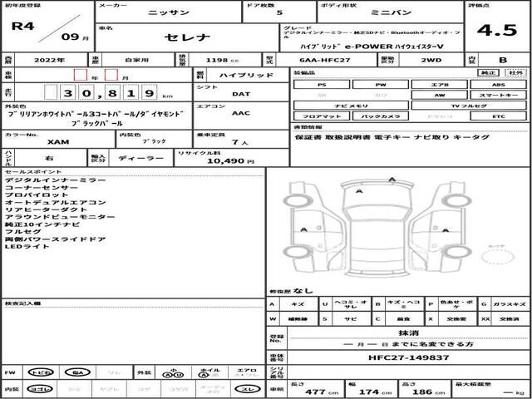Click the seating capacity 7人
The image size is (532, 399).
coord(240,142)
